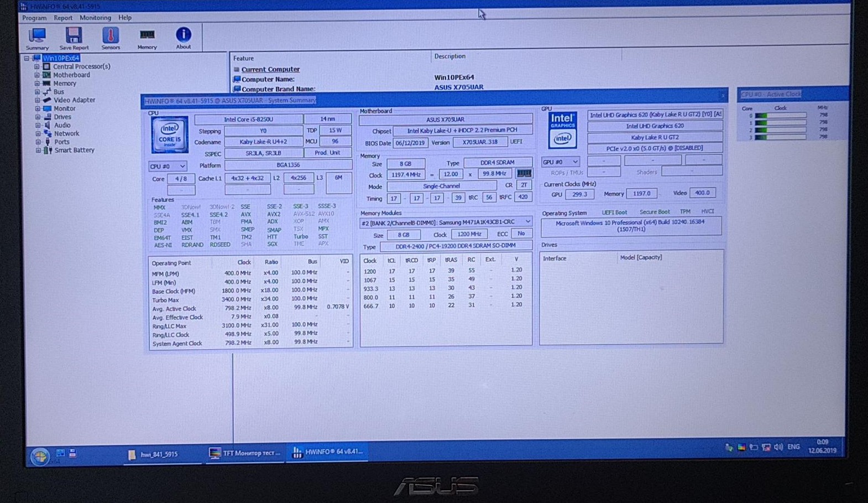The image size is (868, 503).
Task: Expand the Motherboard tree node
Action: tap(37, 75)
